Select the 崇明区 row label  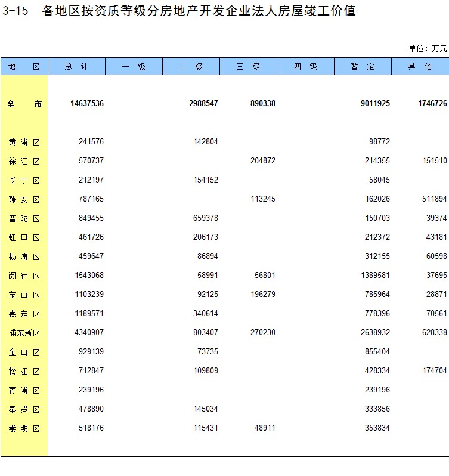coord(24,428)
